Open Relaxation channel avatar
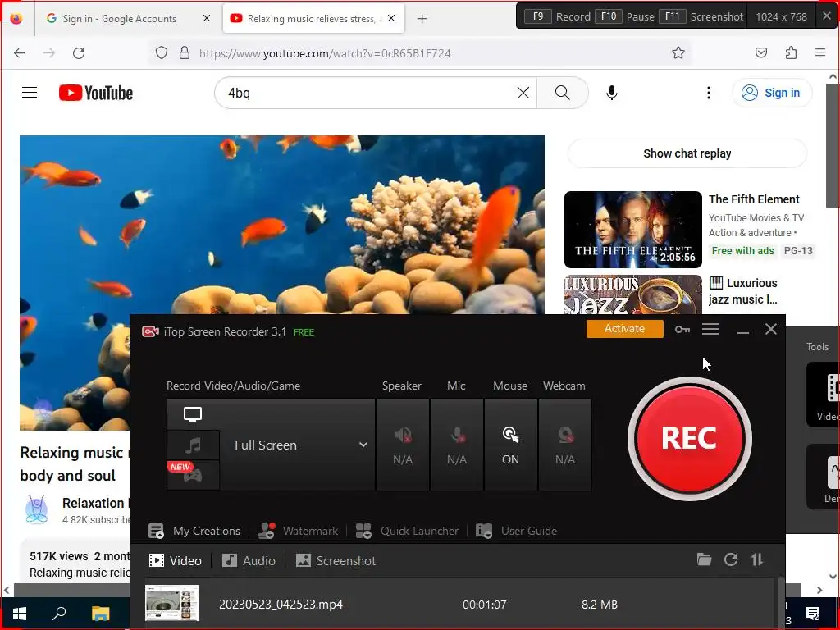 37,509
